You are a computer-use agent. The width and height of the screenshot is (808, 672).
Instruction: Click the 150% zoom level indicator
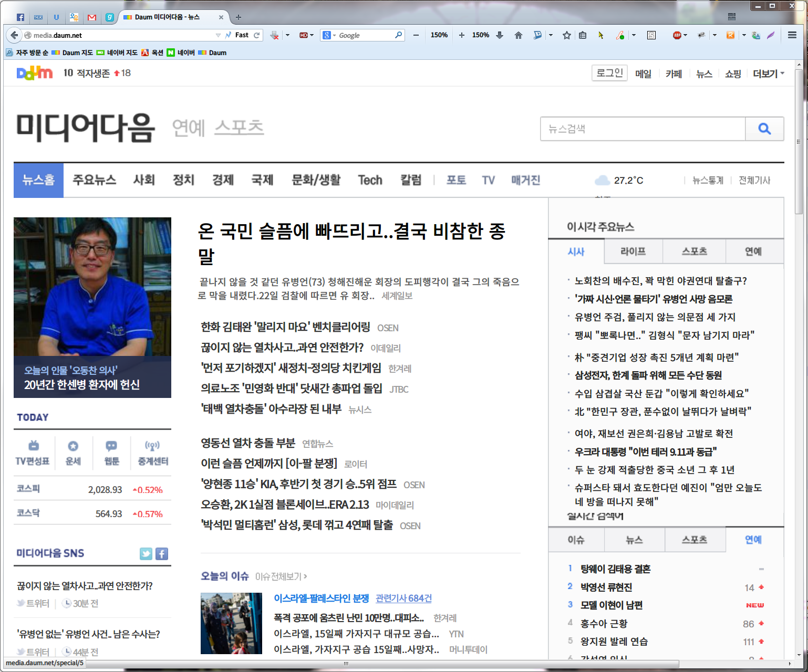tap(439, 35)
